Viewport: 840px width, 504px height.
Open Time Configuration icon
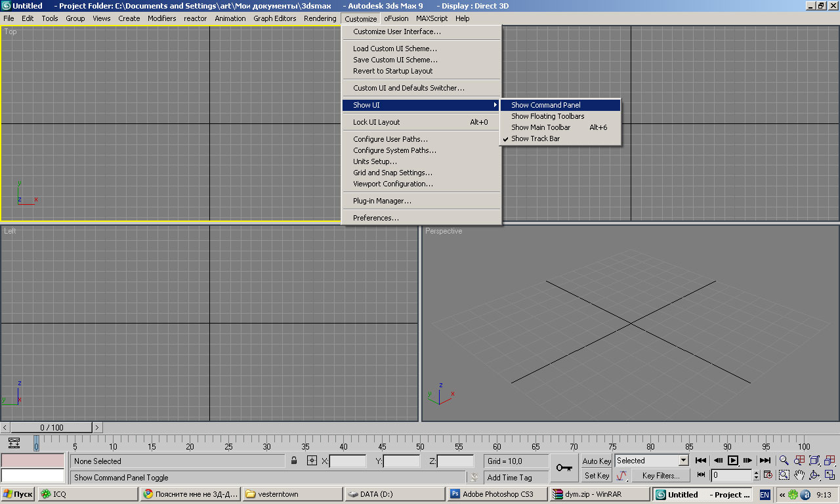click(x=768, y=475)
